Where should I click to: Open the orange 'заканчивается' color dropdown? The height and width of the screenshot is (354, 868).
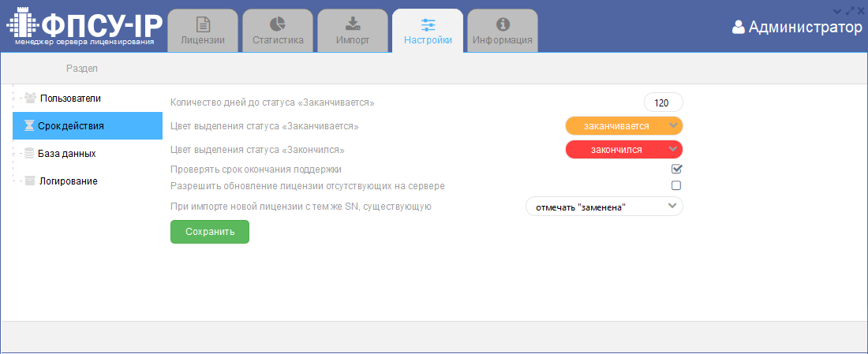click(623, 126)
